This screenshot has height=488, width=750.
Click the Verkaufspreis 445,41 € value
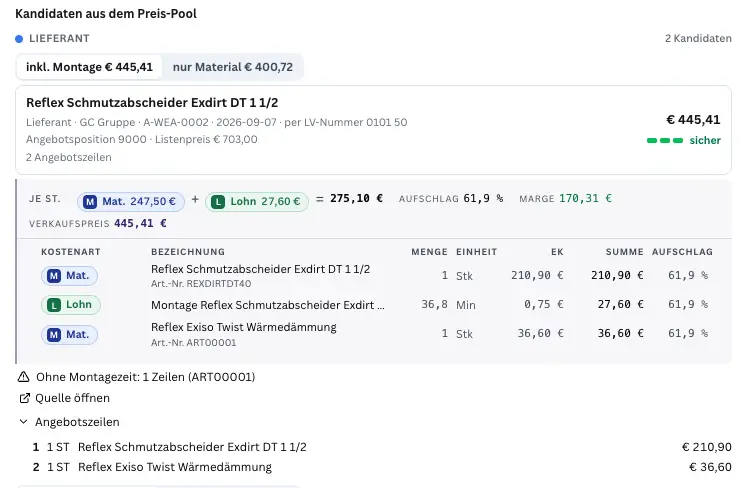[x=140, y=223]
